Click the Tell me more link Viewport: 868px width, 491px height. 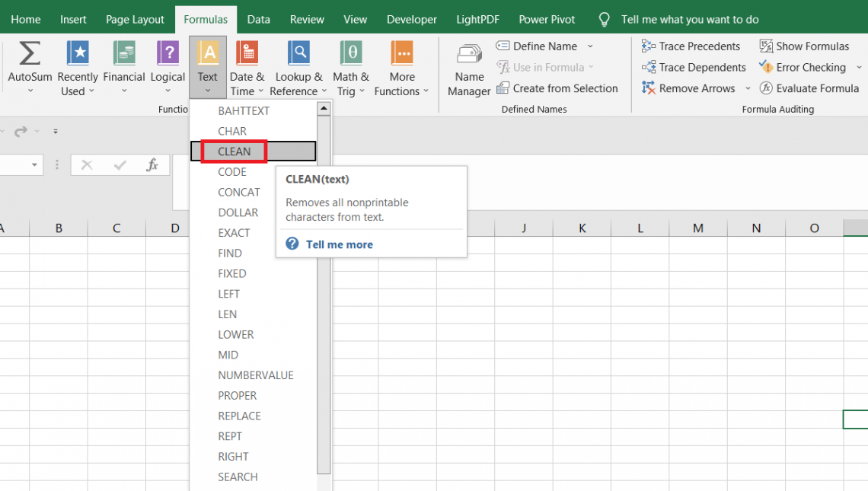click(x=339, y=244)
